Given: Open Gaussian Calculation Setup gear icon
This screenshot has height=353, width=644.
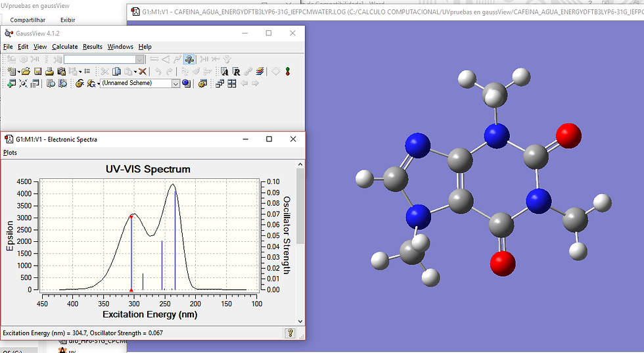Looking at the screenshot, I should tap(80, 83).
